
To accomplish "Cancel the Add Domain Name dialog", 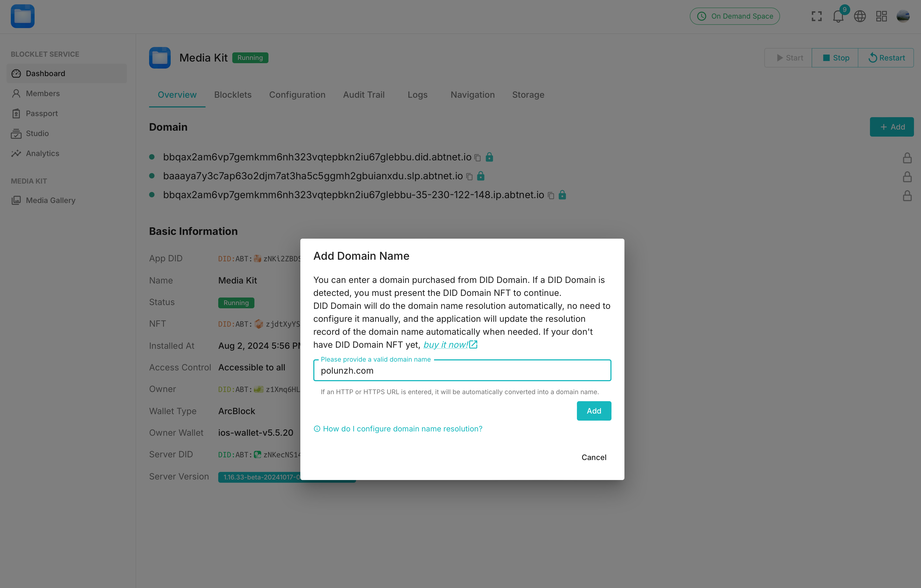I will [x=594, y=457].
